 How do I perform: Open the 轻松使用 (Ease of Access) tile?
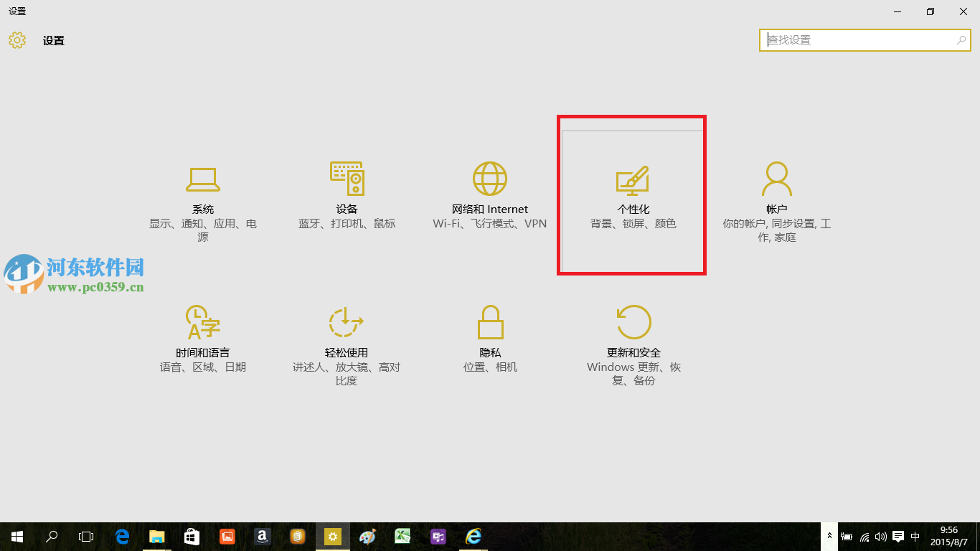tap(347, 337)
